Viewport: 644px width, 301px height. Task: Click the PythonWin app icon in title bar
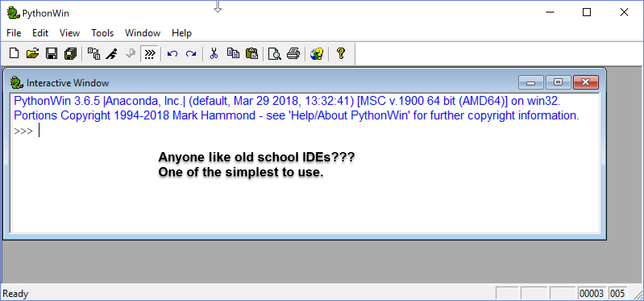click(13, 13)
